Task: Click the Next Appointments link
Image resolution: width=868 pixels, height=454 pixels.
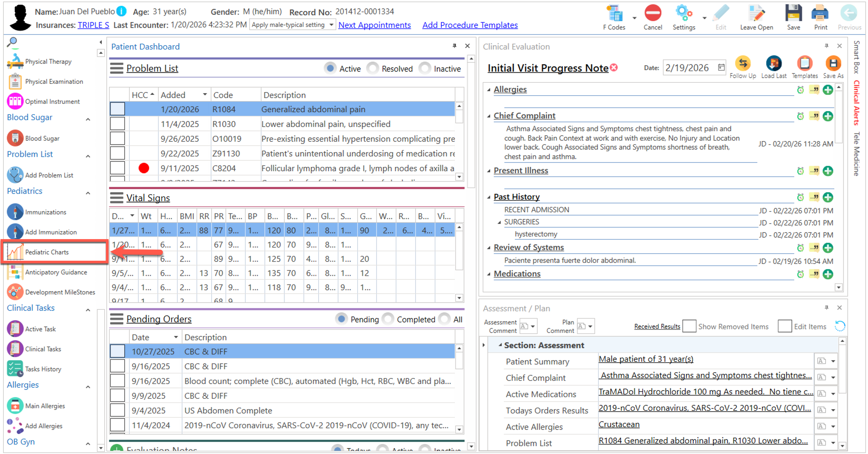Action: tap(374, 25)
